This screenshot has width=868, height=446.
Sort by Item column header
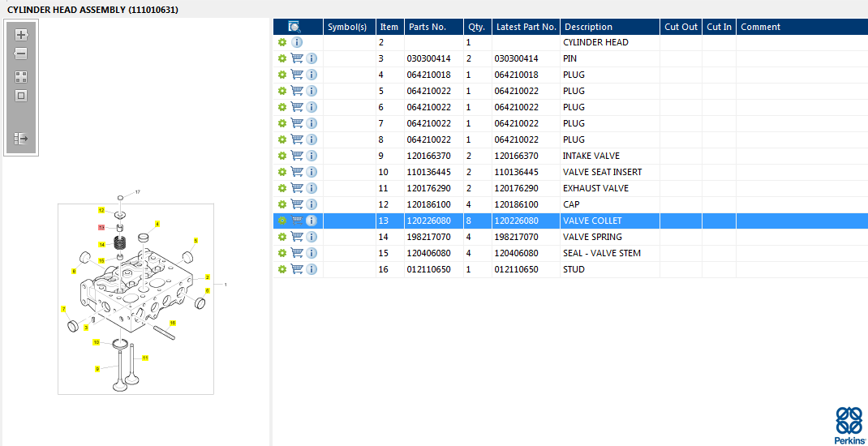(x=390, y=27)
